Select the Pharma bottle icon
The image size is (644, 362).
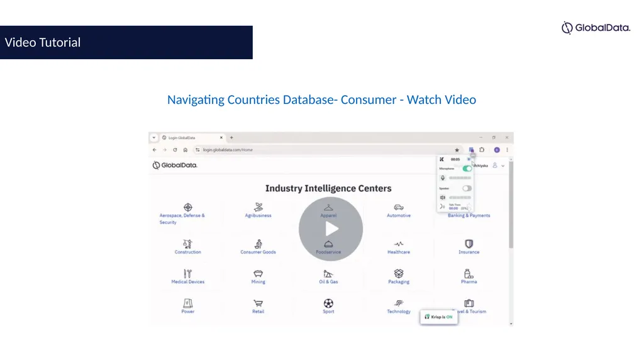pos(469,274)
